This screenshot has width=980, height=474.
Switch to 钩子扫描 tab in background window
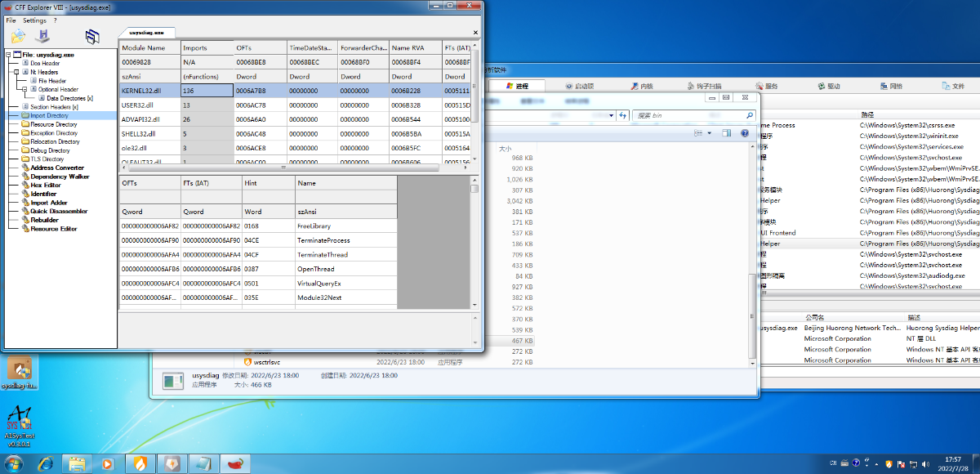pyautogui.click(x=704, y=86)
